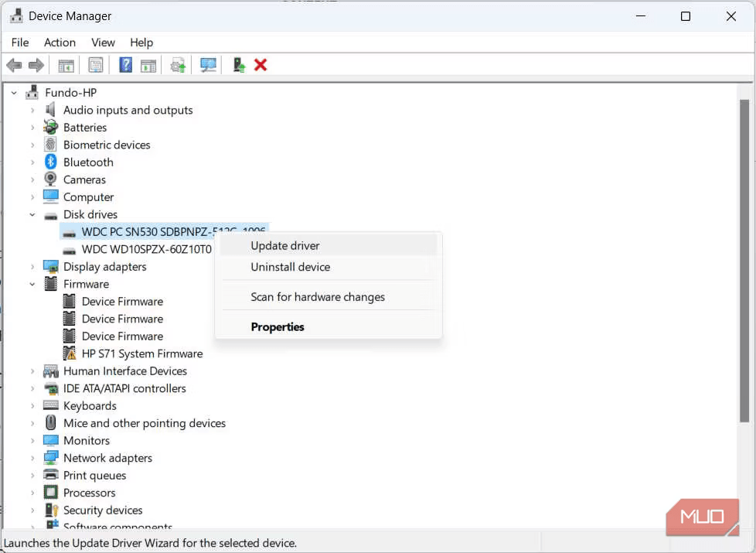Open the Action menu

[60, 43]
